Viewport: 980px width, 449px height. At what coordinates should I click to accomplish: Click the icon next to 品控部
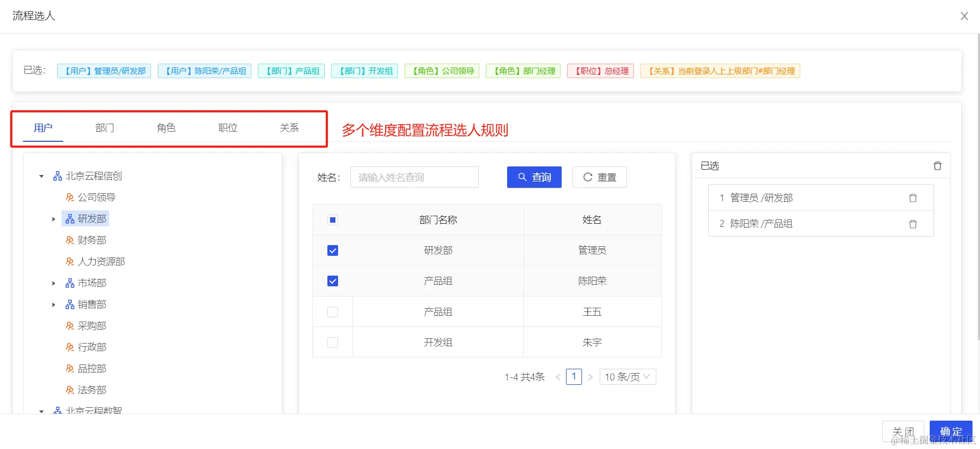(x=70, y=369)
